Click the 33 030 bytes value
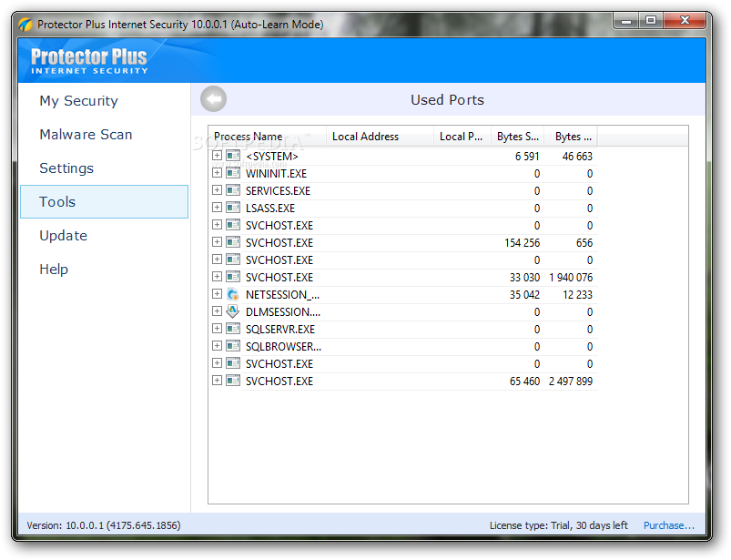The height and width of the screenshot is (560, 731). (x=524, y=278)
